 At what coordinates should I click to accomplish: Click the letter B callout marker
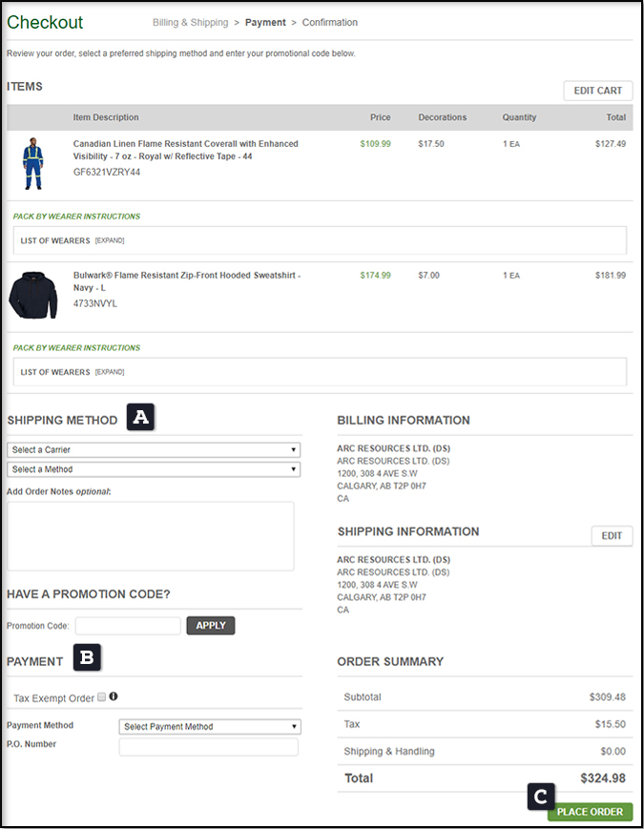87,657
